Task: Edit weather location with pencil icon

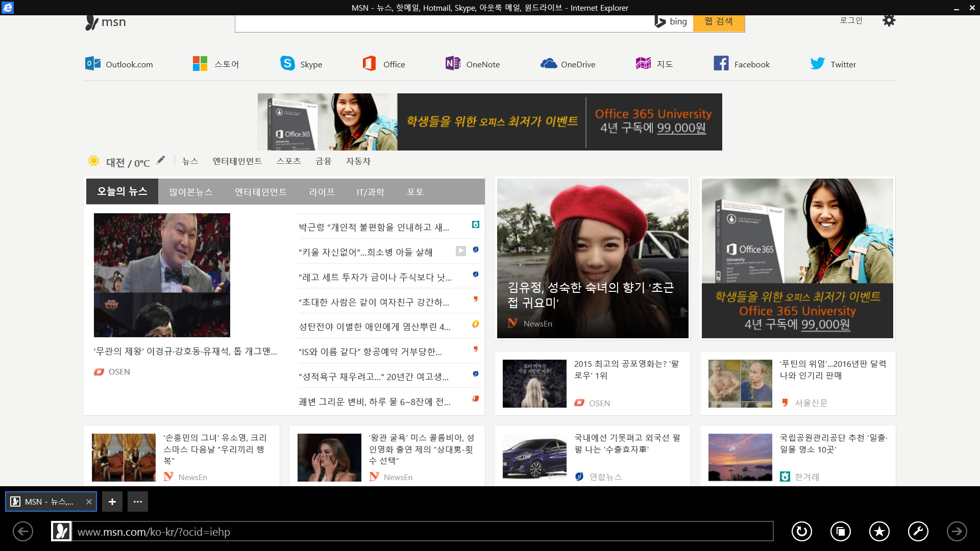Action: pyautogui.click(x=161, y=160)
